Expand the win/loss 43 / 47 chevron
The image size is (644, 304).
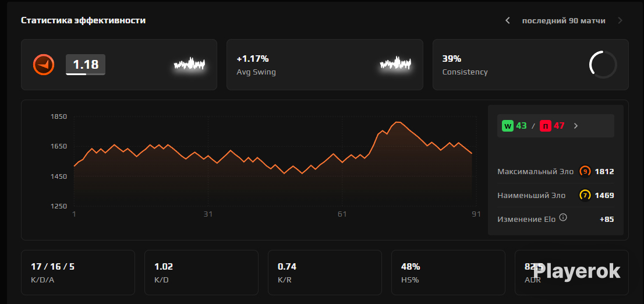(576, 126)
